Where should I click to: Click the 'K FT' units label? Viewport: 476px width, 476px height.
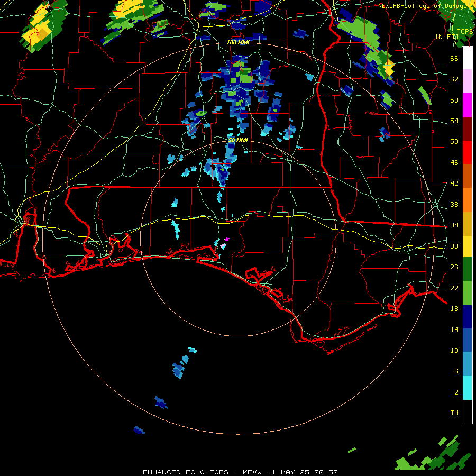[x=447, y=37]
